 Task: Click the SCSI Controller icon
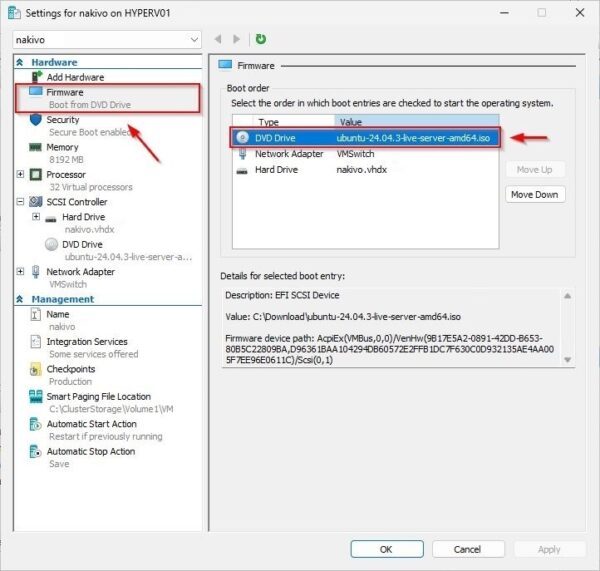(x=36, y=202)
